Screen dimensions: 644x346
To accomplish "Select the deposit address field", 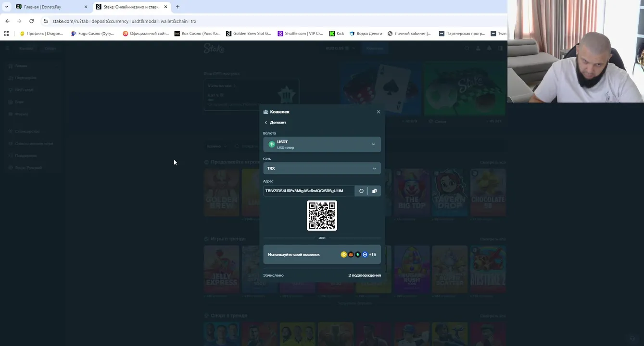I will click(x=309, y=191).
